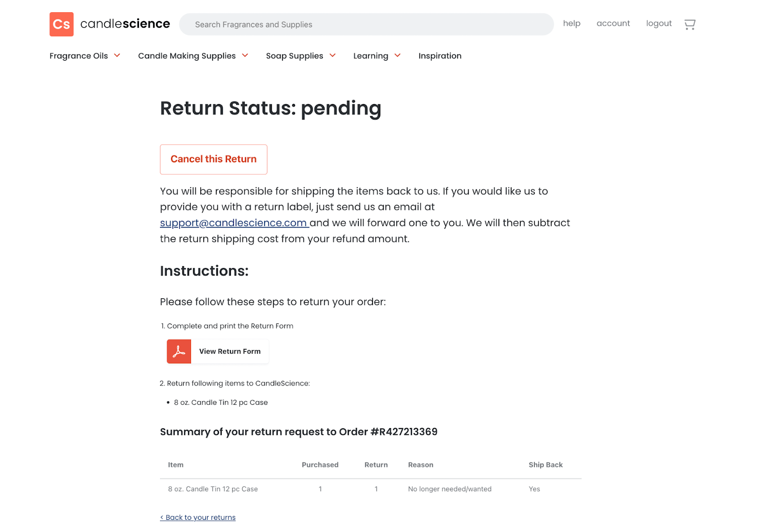Expand the Candle Making Supplies chevron
The height and width of the screenshot is (532, 778).
(245, 55)
